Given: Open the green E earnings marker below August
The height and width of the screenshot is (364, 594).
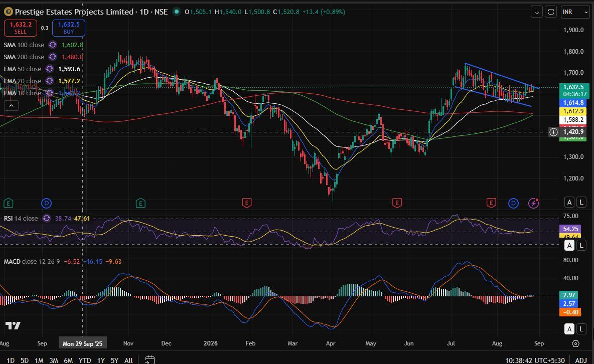Looking at the screenshot, I should coord(9,204).
